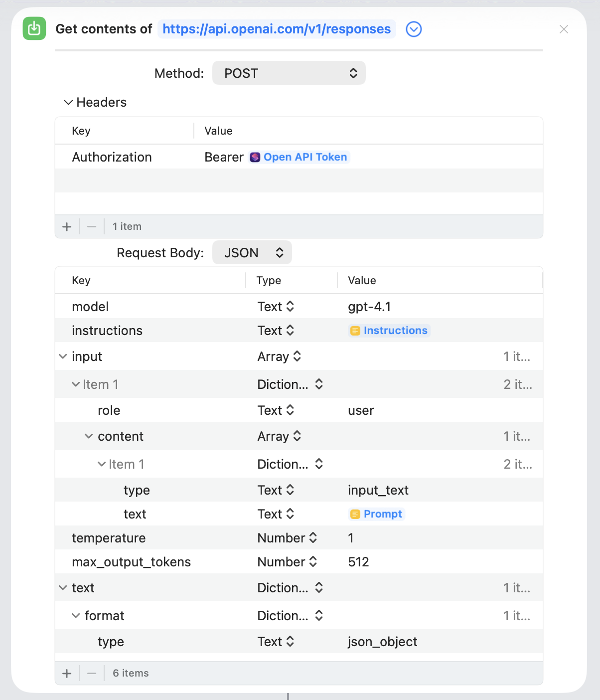Collapse the content array row
Viewport: 600px width, 700px height.
point(89,436)
